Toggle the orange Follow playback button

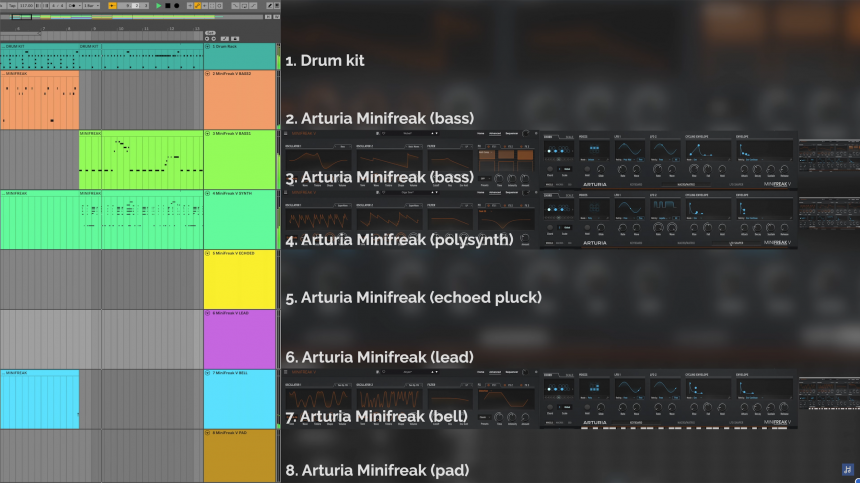(112, 5)
